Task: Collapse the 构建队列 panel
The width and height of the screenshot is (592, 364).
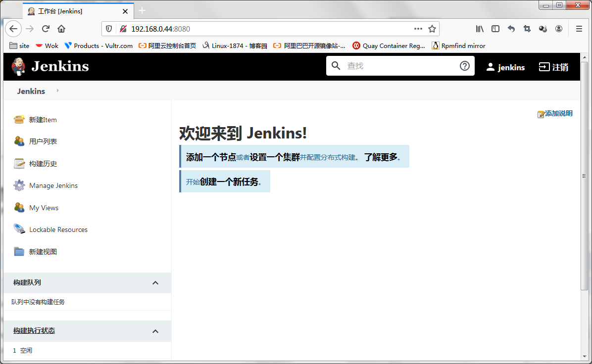Action: 155,283
